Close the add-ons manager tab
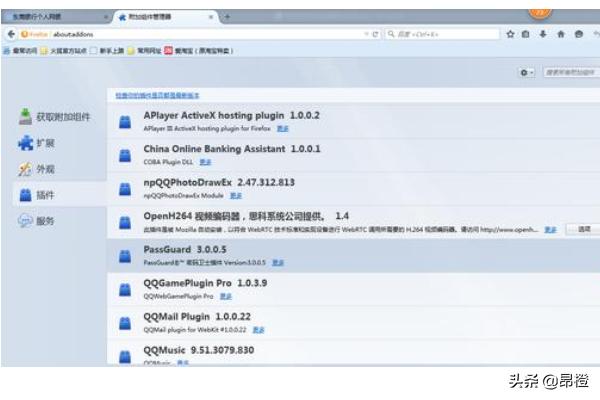 click(x=211, y=17)
